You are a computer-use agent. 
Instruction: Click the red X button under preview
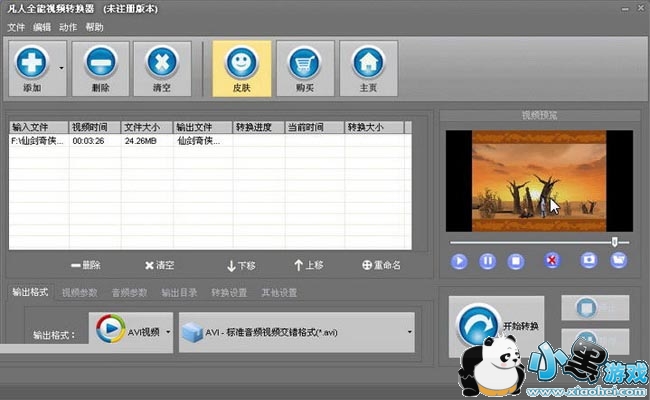pos(550,260)
